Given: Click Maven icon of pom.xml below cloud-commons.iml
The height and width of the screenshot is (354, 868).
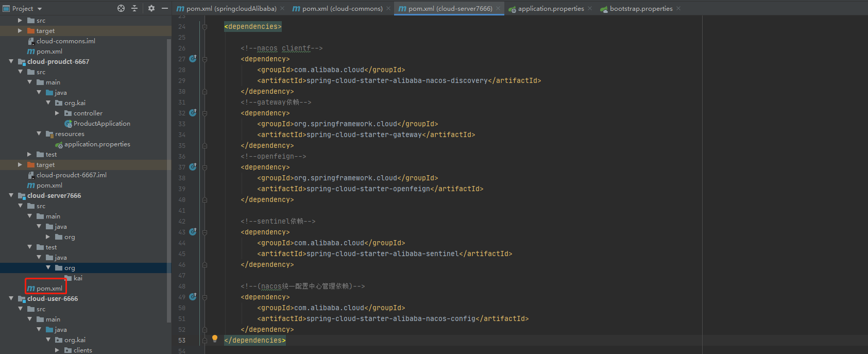Looking at the screenshot, I should click(31, 52).
